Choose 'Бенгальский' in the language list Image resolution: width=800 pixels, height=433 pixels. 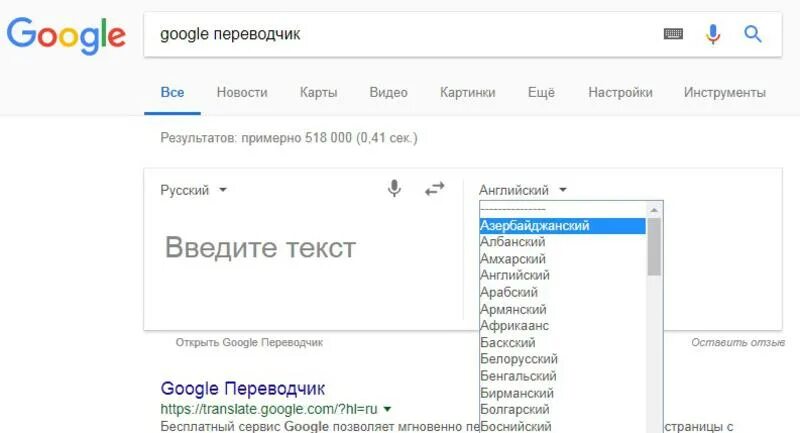pyautogui.click(x=562, y=376)
